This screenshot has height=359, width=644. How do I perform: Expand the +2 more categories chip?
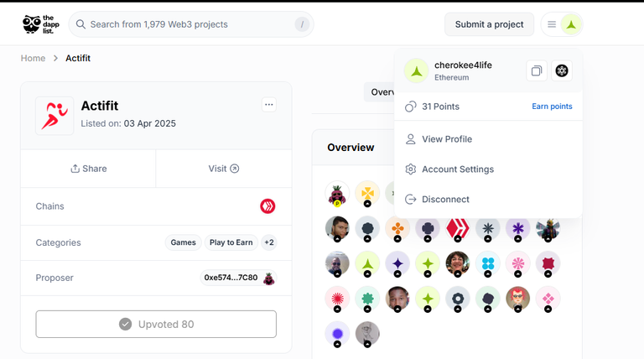(x=269, y=242)
